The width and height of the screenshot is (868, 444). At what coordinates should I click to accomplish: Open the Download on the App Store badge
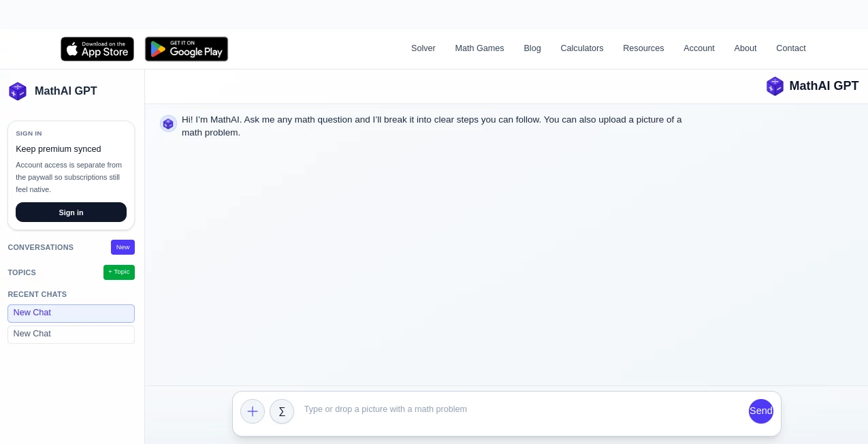point(97,49)
